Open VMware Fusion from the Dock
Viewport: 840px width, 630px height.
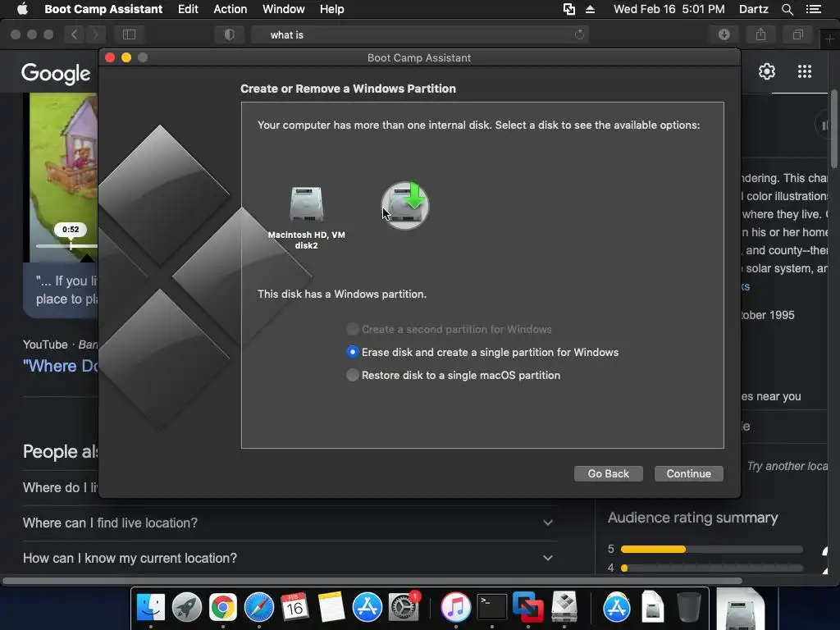coord(527,607)
